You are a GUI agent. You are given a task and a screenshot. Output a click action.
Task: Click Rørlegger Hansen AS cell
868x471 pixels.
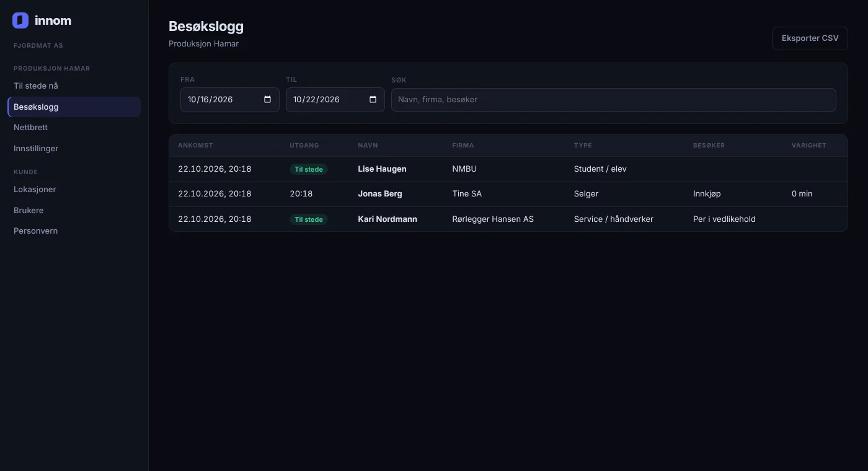point(493,219)
